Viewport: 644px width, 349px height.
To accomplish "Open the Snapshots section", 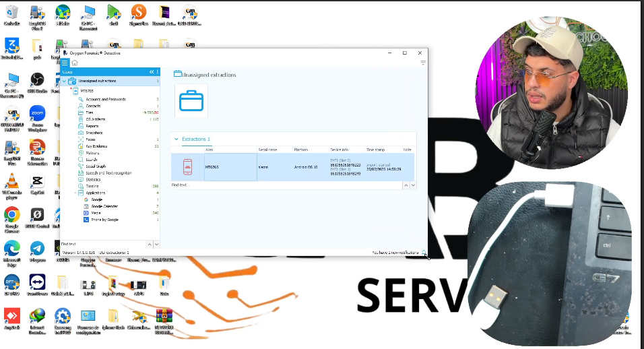I will [94, 133].
